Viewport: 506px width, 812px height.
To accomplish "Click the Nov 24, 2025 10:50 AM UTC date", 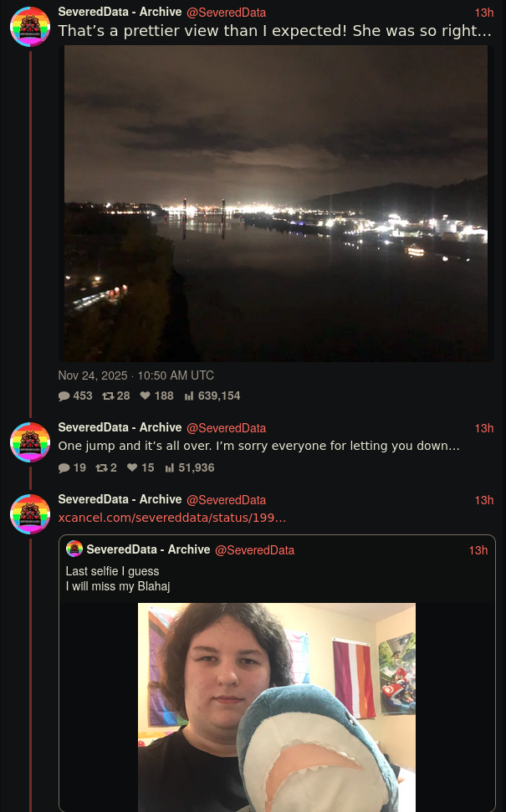I will [136, 375].
